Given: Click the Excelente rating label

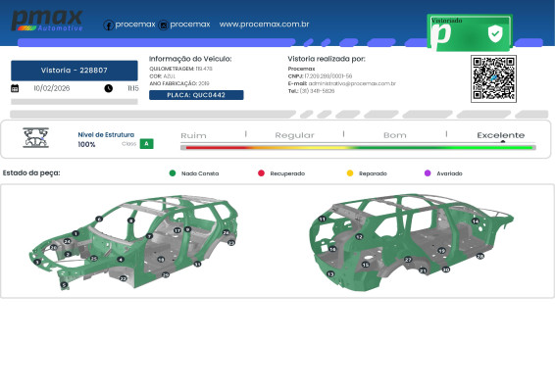Looking at the screenshot, I should point(500,135).
